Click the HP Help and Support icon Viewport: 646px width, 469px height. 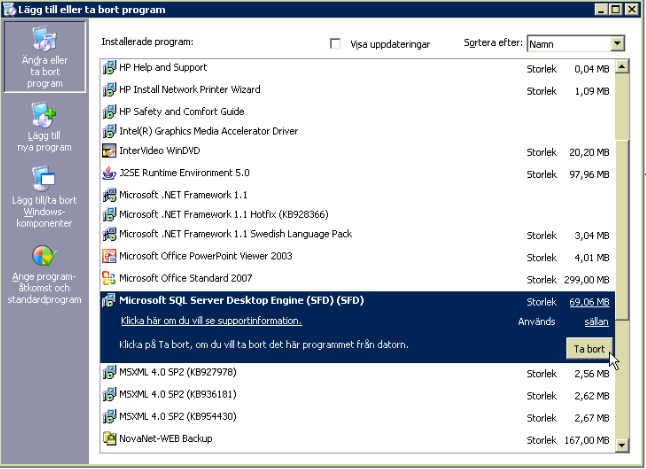109,67
